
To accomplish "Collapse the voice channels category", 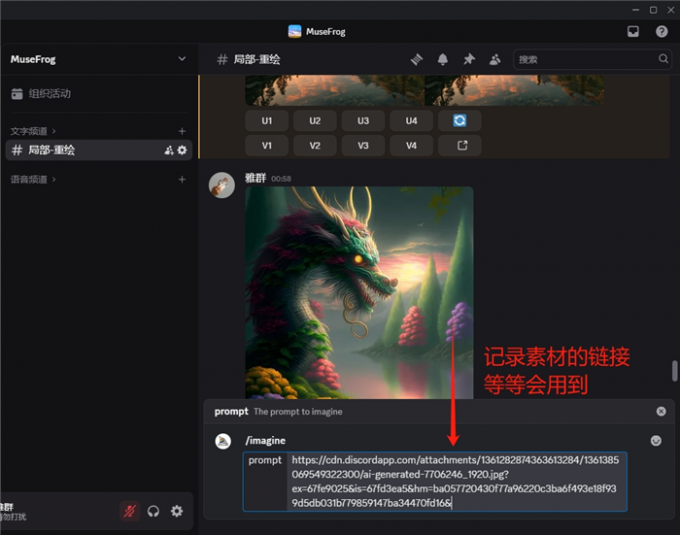I will (33, 179).
